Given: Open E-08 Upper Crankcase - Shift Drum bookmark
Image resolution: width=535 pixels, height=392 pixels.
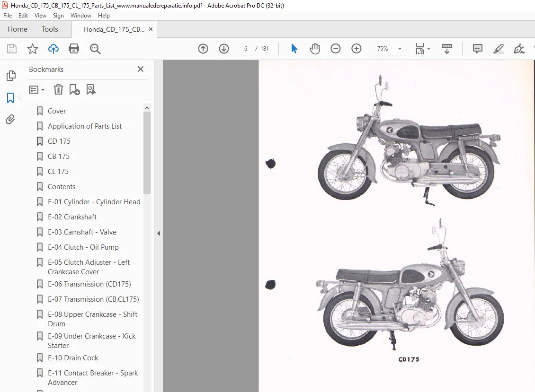Looking at the screenshot, I should [92, 319].
